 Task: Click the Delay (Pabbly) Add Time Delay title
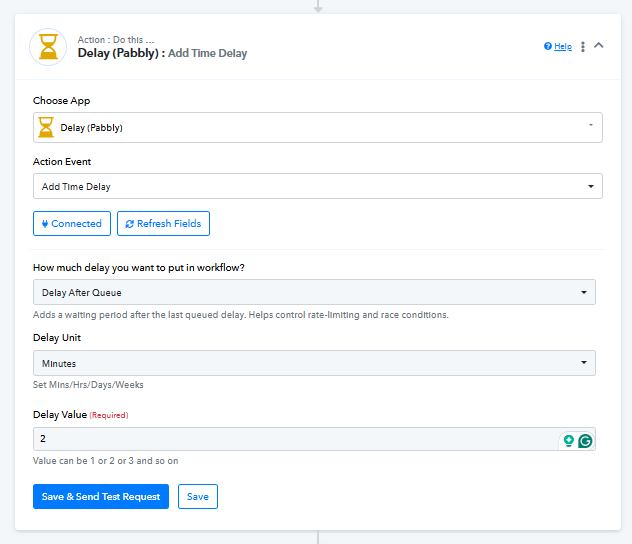[x=162, y=53]
